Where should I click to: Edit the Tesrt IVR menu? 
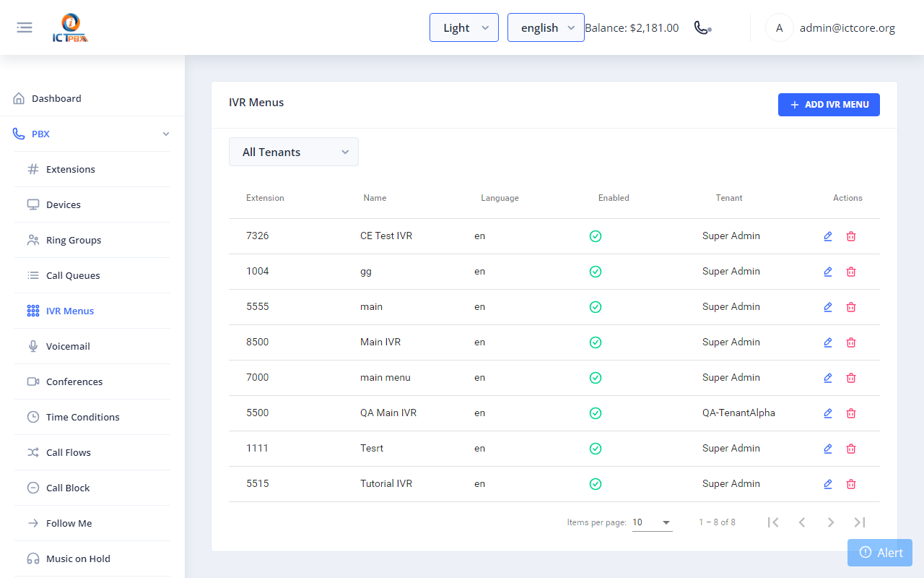pos(828,449)
